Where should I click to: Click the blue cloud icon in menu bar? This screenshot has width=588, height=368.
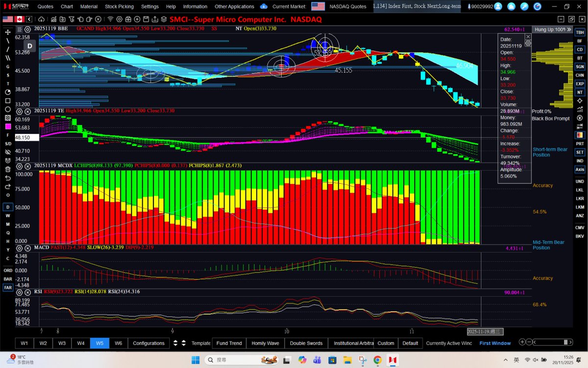[x=264, y=6]
